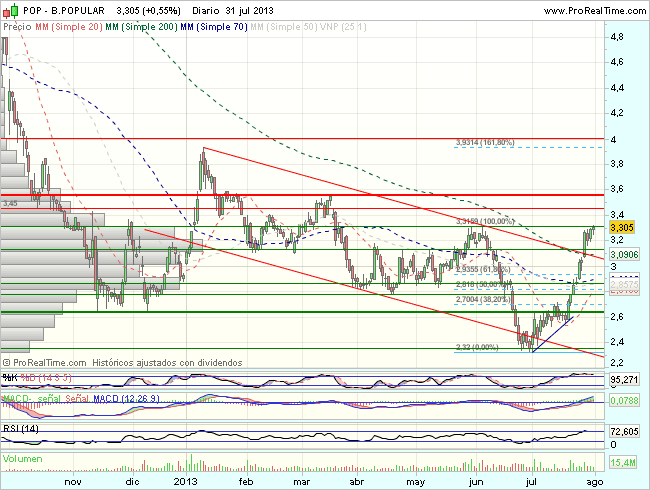
Task: Click the Volumen panel label
Action: pyautogui.click(x=23, y=458)
